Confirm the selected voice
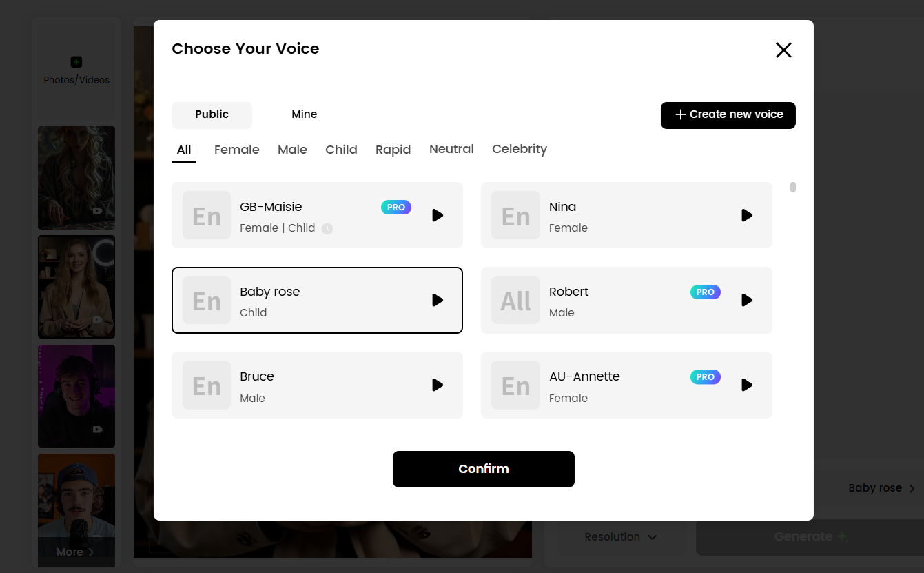Viewport: 924px width, 573px height. coord(483,469)
